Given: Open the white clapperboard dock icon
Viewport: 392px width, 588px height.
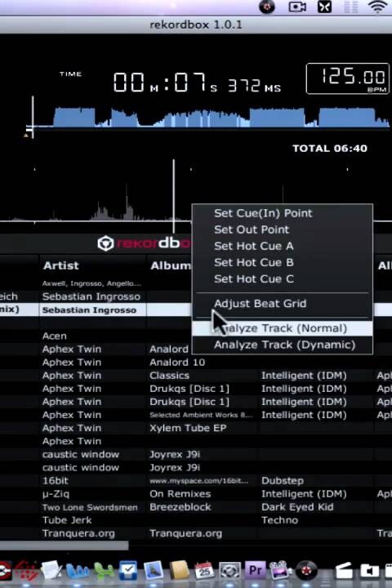Looking at the screenshot, I should point(343,571).
